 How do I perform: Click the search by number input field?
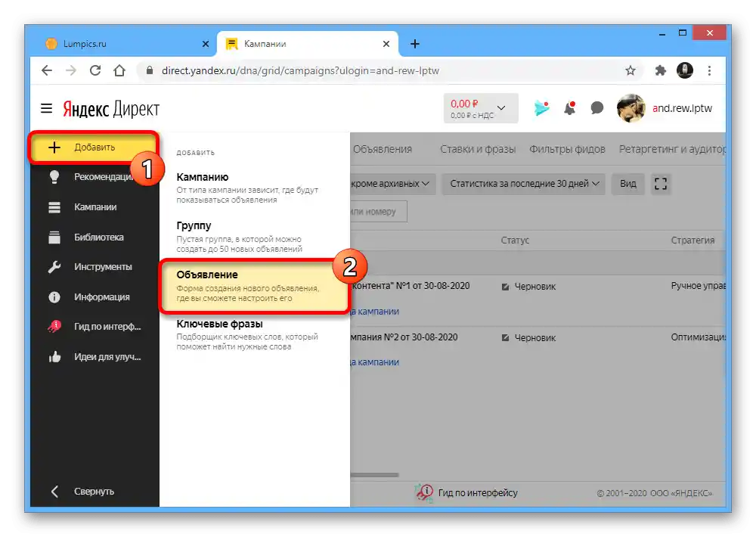click(x=379, y=211)
